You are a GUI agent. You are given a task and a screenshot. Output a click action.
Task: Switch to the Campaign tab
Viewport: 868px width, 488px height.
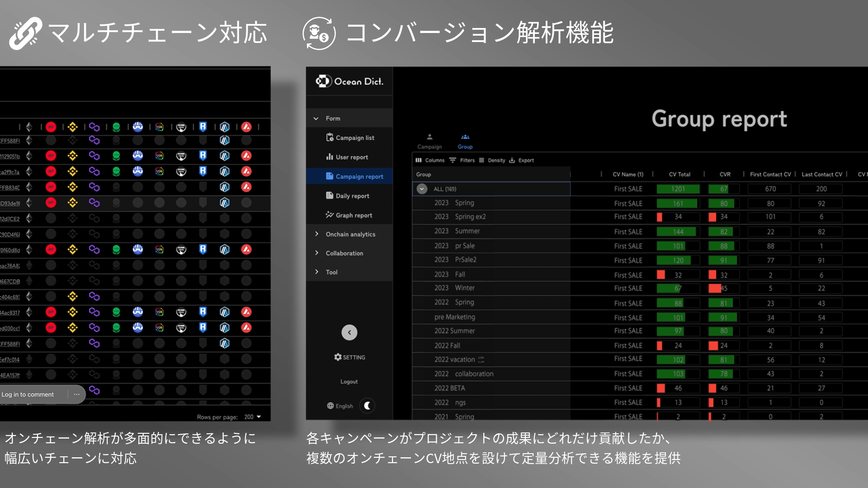(429, 141)
